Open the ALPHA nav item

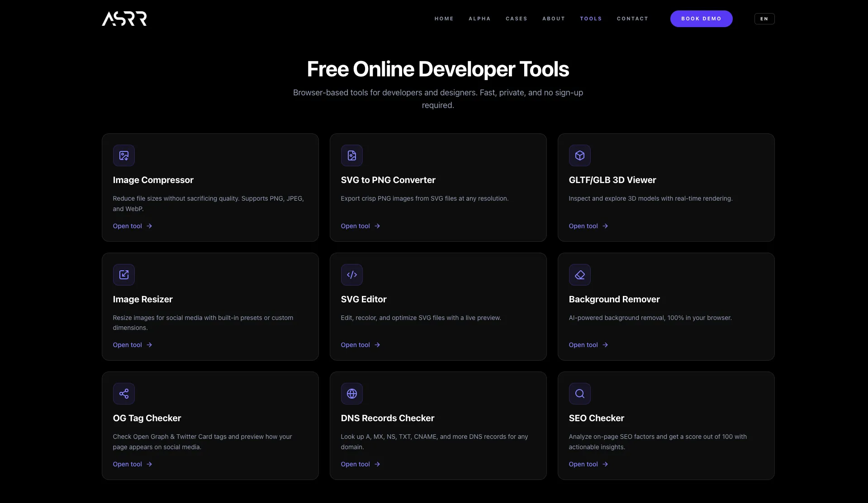(479, 19)
